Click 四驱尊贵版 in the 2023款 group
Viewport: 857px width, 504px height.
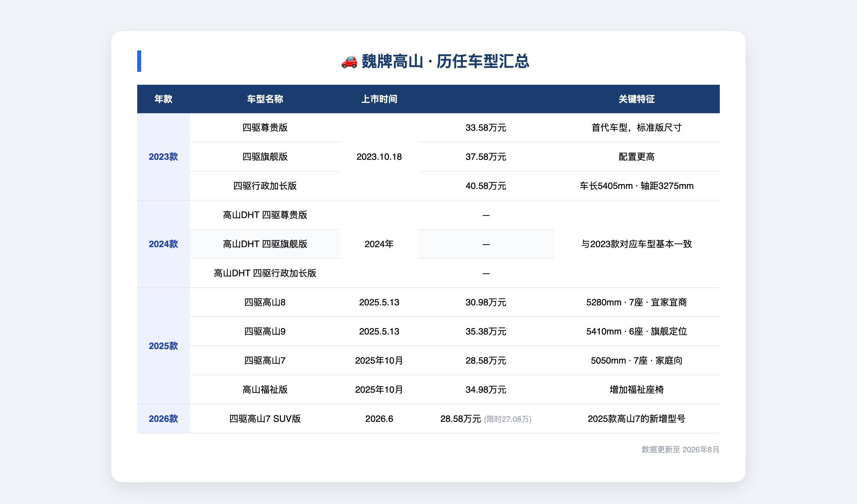(x=265, y=127)
